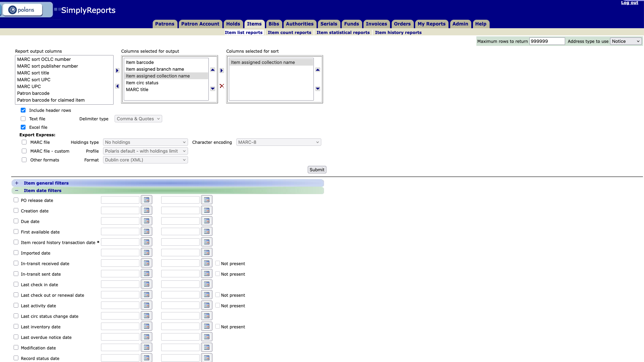
Task: Open calendar for Creation date start
Action: point(147,210)
